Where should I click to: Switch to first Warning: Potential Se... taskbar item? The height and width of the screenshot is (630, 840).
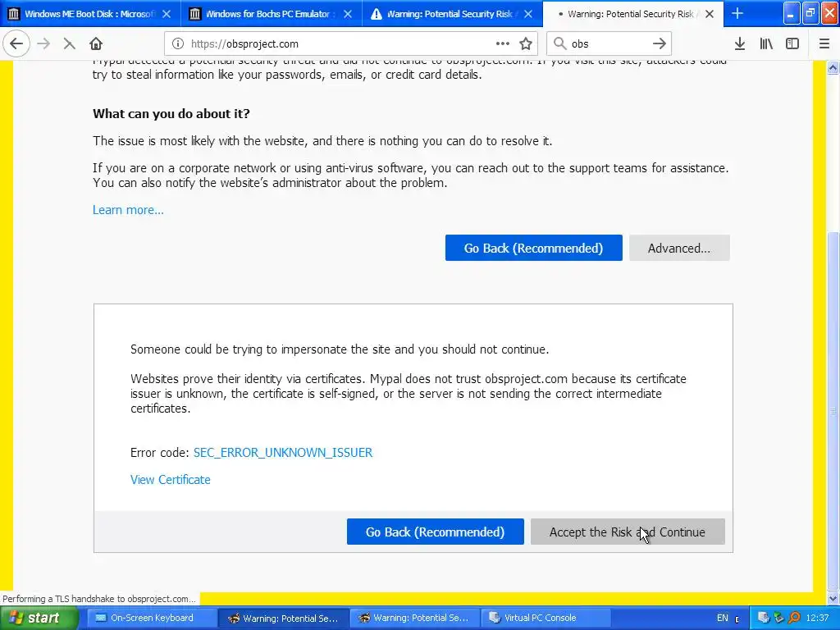[x=284, y=619]
